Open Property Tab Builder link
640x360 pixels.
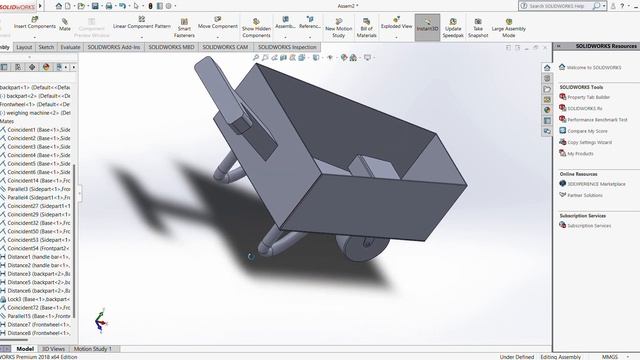(x=589, y=97)
